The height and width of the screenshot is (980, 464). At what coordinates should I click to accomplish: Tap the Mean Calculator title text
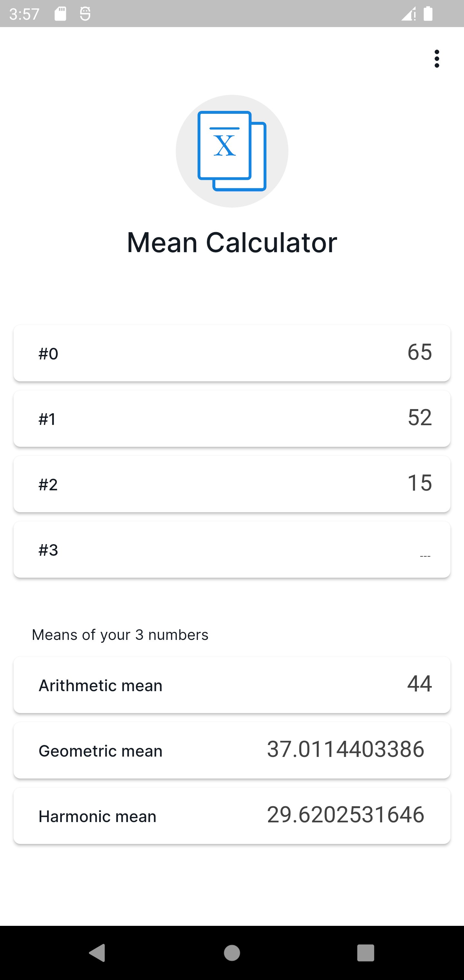pos(232,242)
